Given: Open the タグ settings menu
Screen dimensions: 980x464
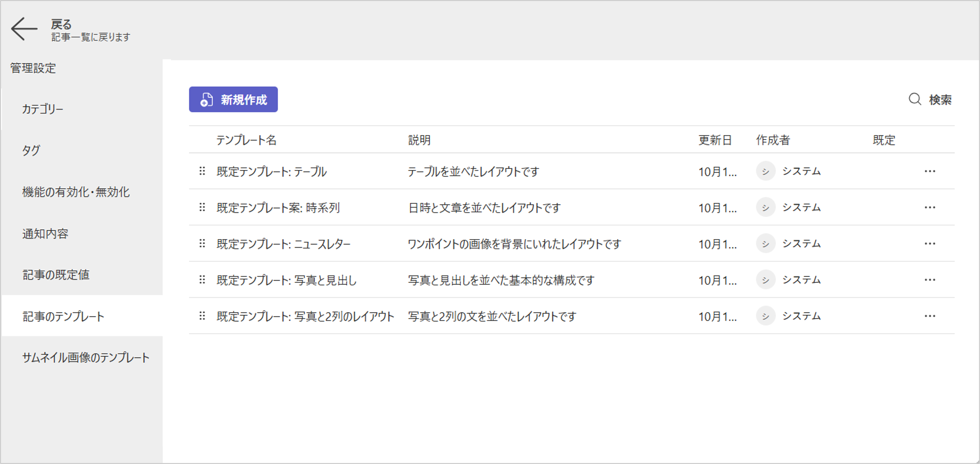Looking at the screenshot, I should pos(82,150).
